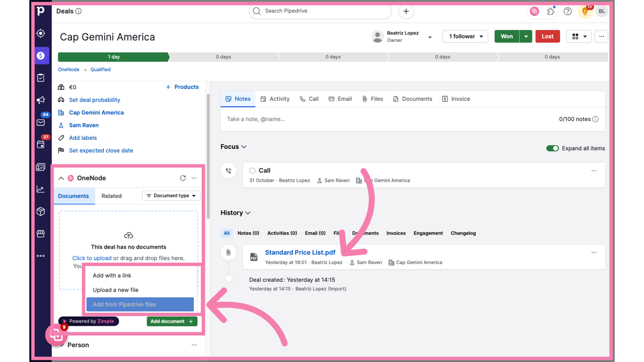Open the Leads target icon in sidebar
Image resolution: width=644 pixels, height=362 pixels.
click(x=41, y=33)
